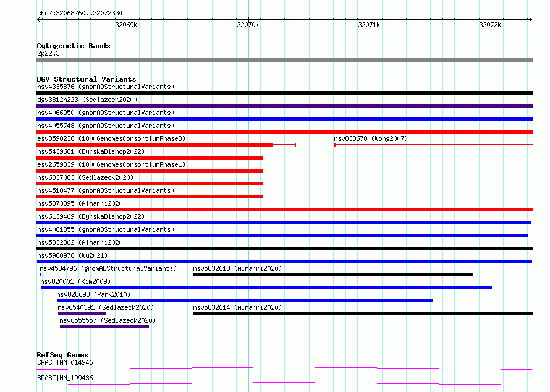550x392 pixels.
Task: Click the black bar under nsv4335876
Action: point(284,93)
